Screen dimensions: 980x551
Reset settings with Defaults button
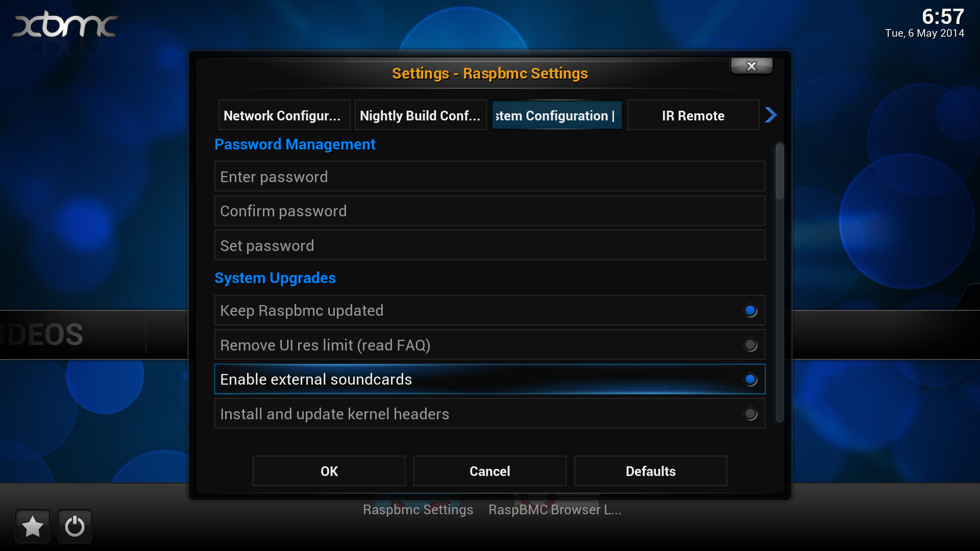point(650,471)
